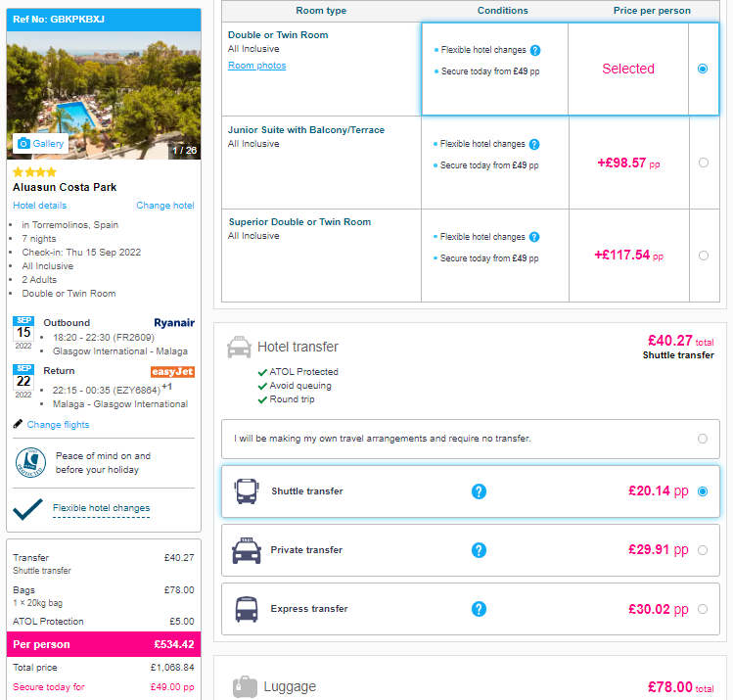Click the £20.14 pp shuttle price
The image size is (733, 700).
click(x=659, y=491)
